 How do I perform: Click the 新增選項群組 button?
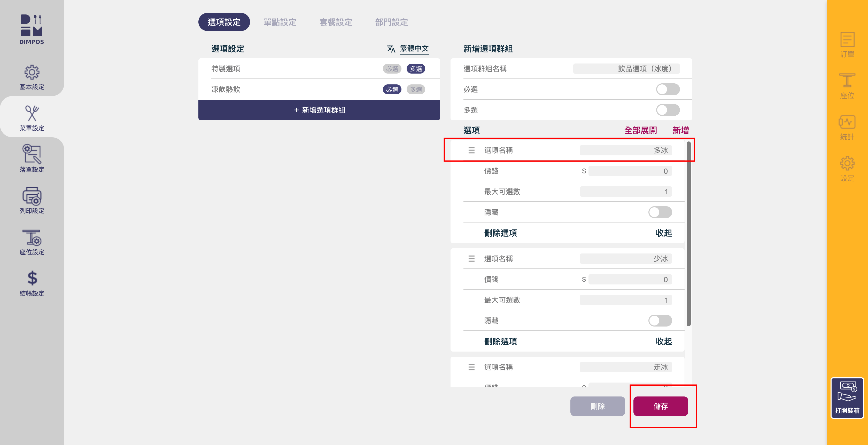click(x=319, y=110)
